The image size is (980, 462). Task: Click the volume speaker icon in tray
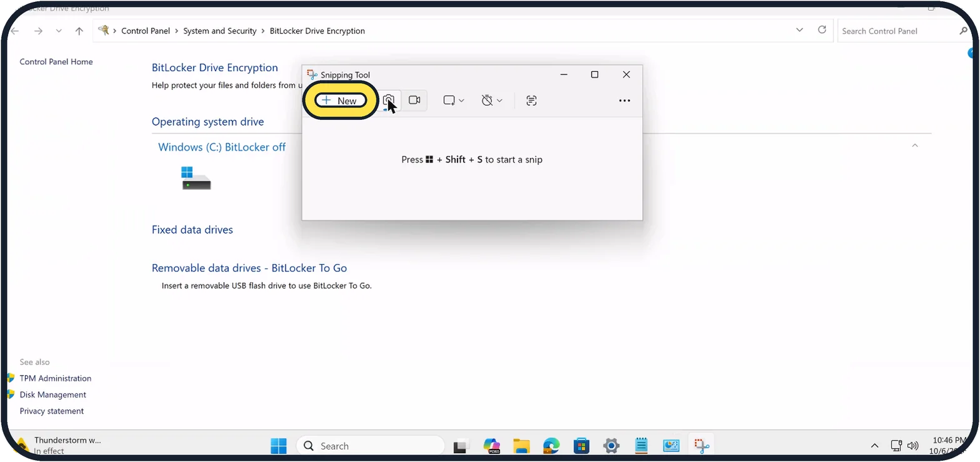(912, 446)
